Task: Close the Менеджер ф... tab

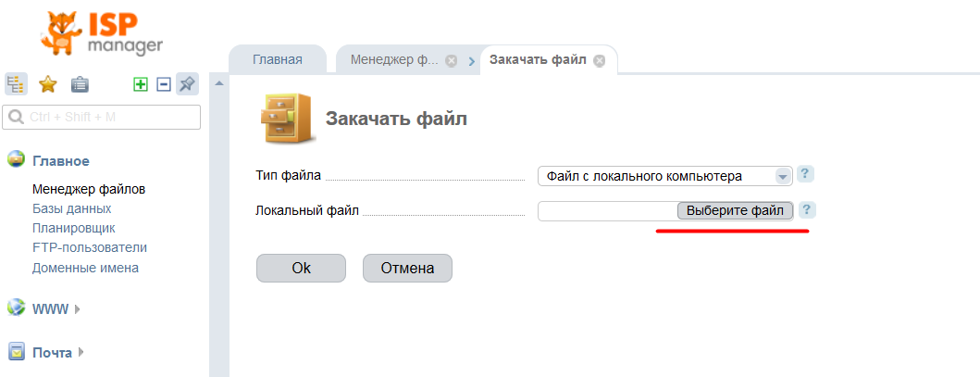Action: (x=452, y=60)
